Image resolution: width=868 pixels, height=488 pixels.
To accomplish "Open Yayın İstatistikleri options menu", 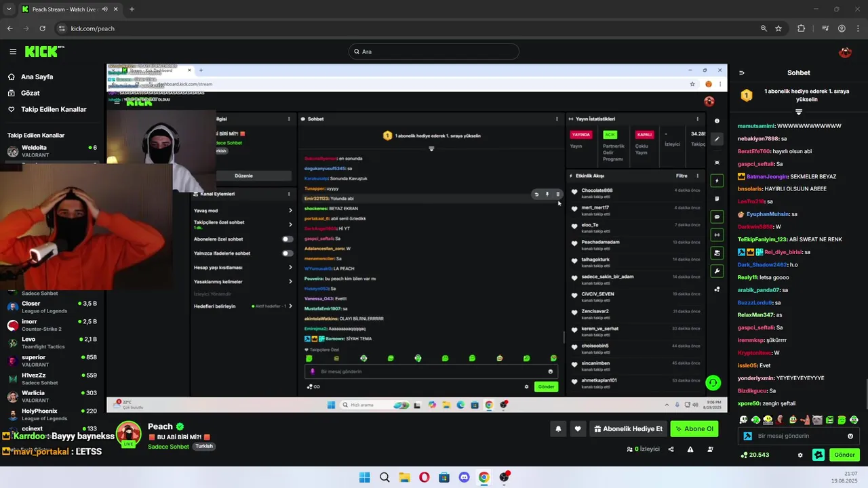I will point(697,119).
